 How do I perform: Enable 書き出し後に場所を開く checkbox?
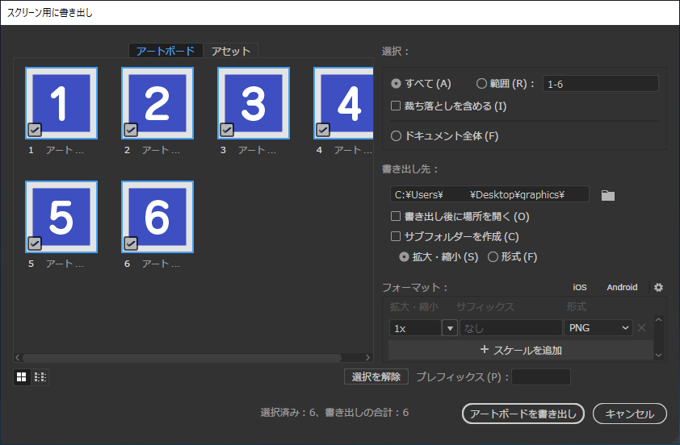click(x=396, y=216)
